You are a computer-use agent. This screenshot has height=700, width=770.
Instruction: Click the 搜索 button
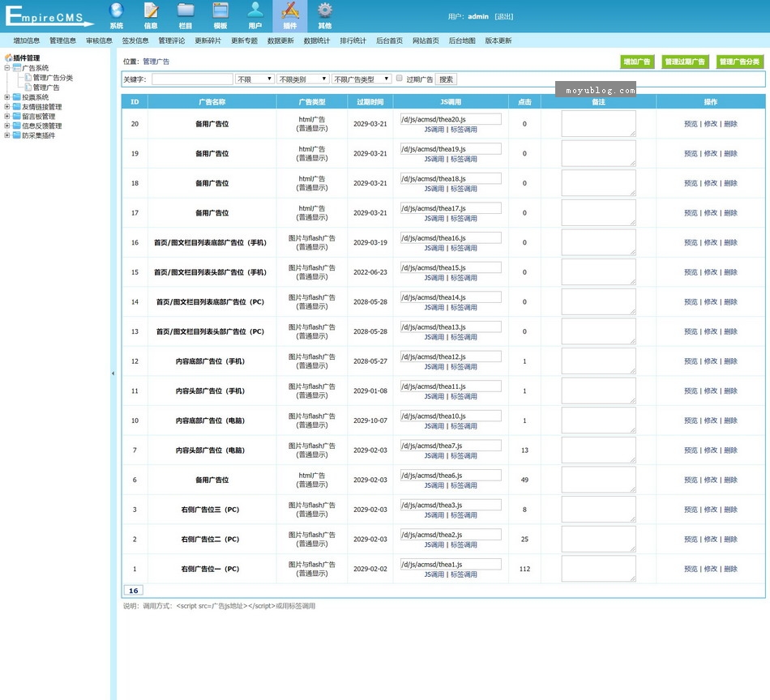click(x=446, y=79)
